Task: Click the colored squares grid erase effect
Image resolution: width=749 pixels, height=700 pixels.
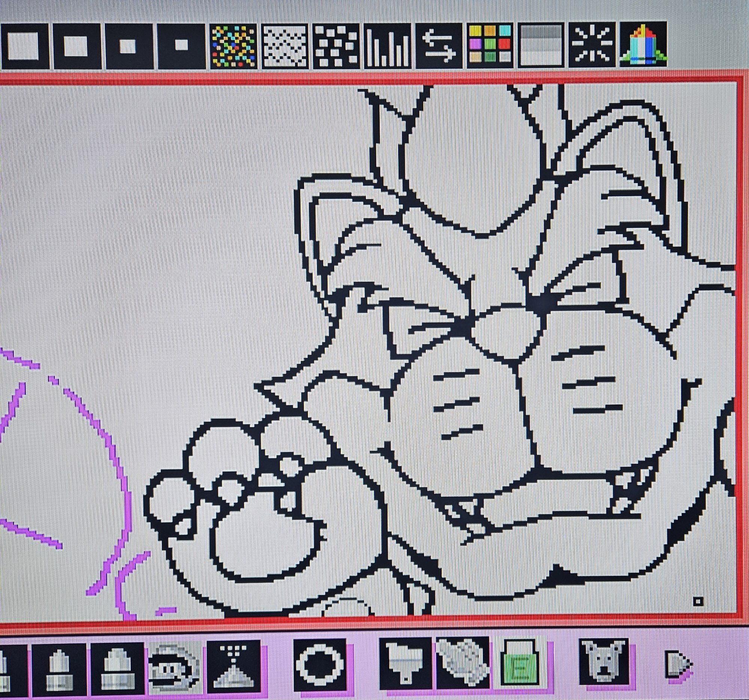Action: click(491, 45)
